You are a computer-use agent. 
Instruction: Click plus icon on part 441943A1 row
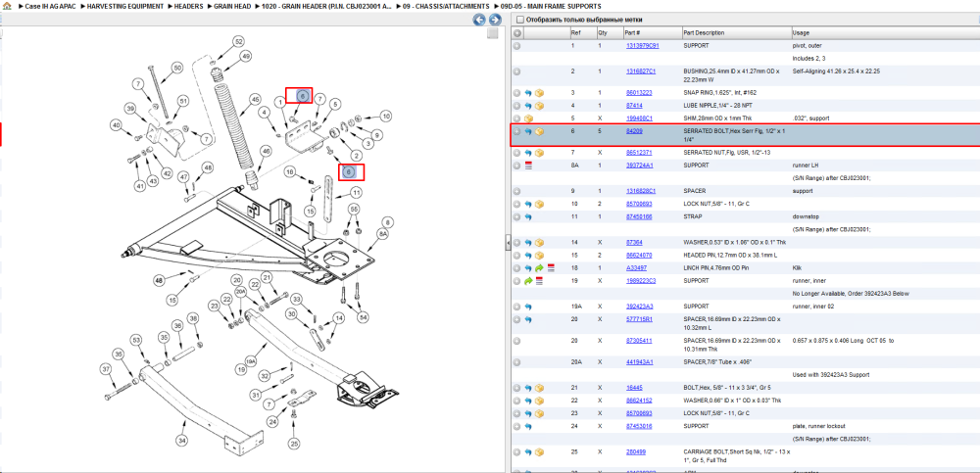517,361
